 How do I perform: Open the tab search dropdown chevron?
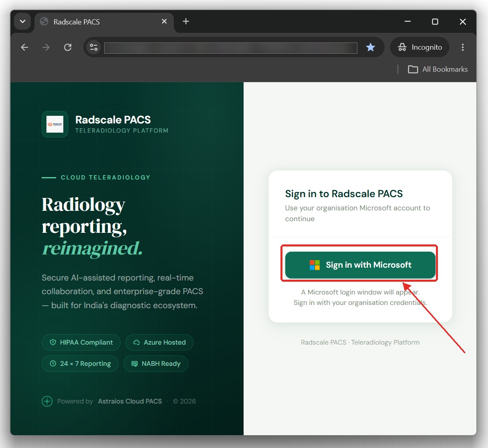[22, 21]
